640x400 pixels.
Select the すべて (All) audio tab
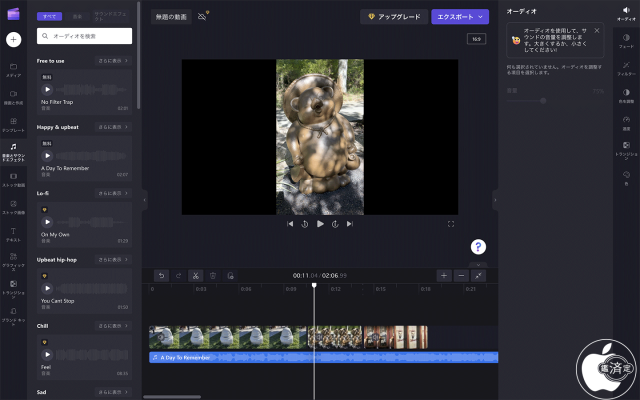click(51, 17)
